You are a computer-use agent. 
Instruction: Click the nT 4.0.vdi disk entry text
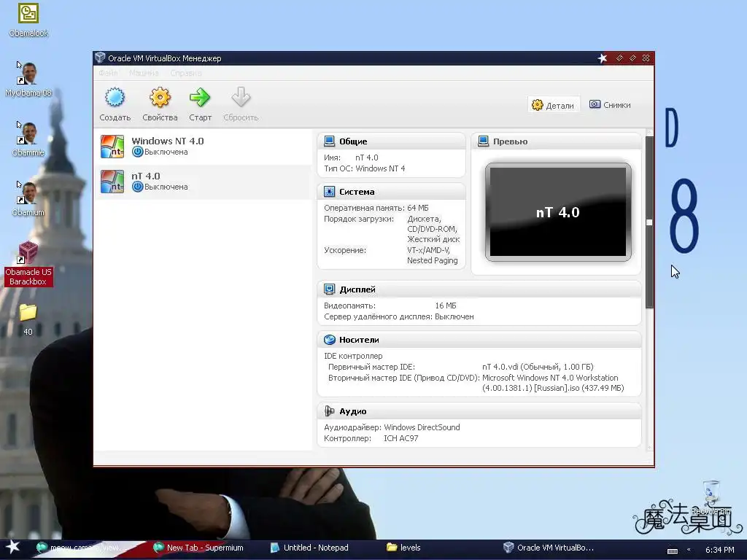click(538, 367)
